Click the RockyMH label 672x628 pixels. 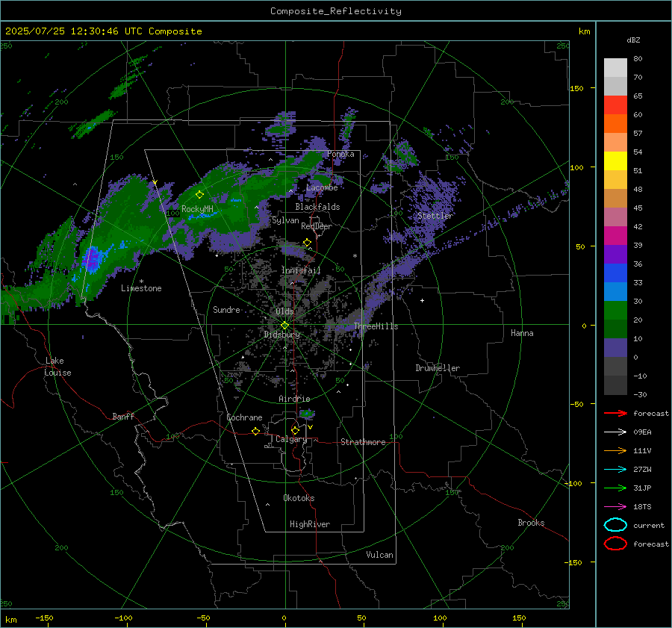coord(197,209)
